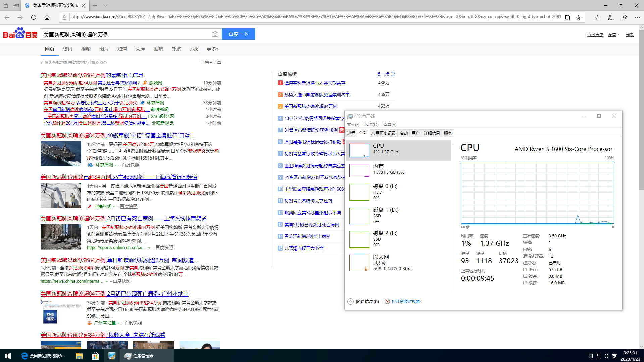Open hot topic 九寨沟连续三天下雪
644x362 pixels.
tap(304, 248)
